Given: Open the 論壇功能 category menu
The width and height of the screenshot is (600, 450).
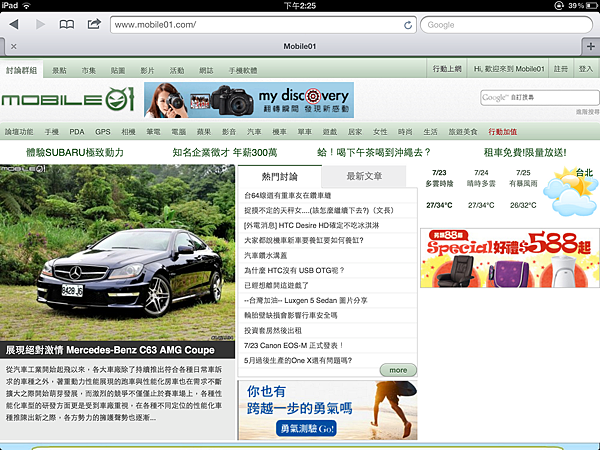Looking at the screenshot, I should pyautogui.click(x=19, y=132).
